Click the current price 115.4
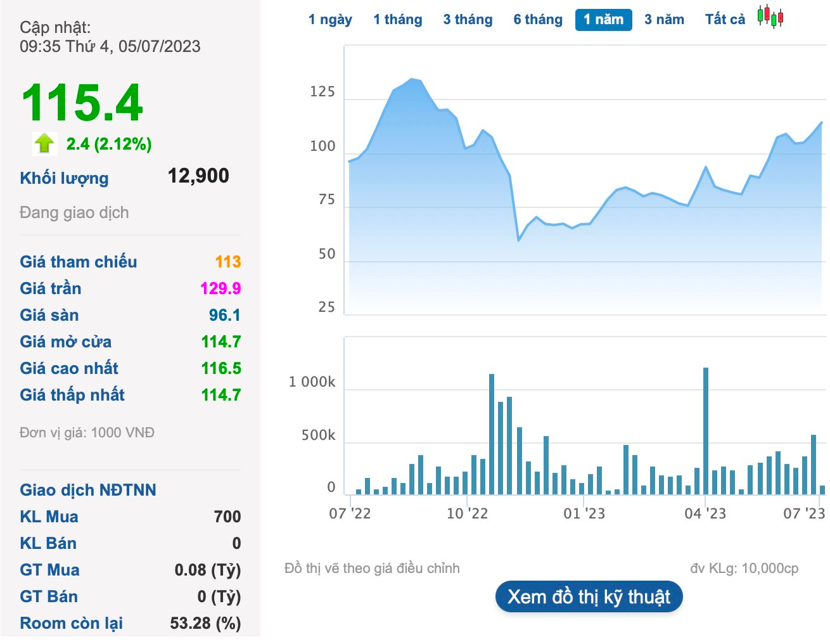 (x=82, y=103)
